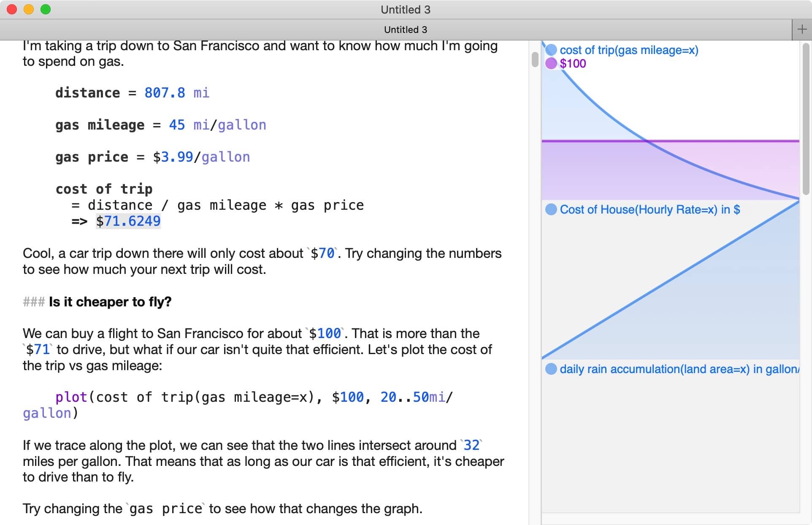Click the inline number `32` miles per gallon
This screenshot has height=525, width=812.
pyautogui.click(x=471, y=445)
